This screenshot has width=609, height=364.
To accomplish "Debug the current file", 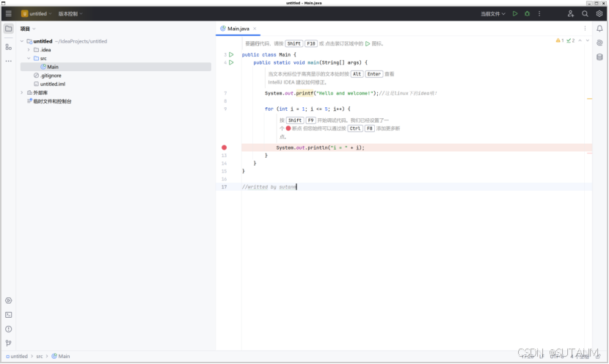I will point(527,14).
